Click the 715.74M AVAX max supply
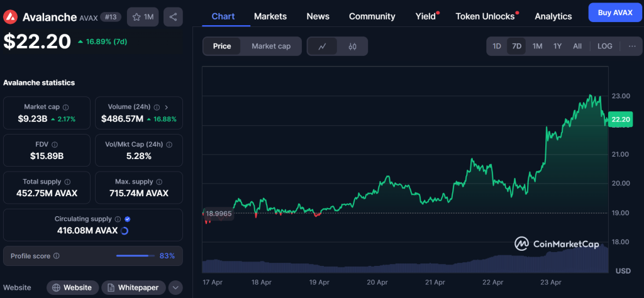 point(139,194)
